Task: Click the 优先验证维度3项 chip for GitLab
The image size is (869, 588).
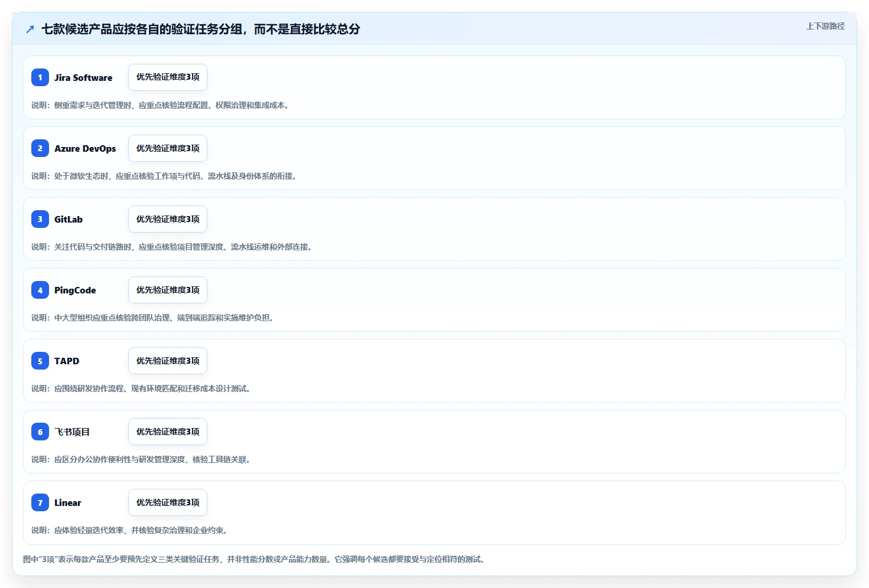Action: (168, 219)
